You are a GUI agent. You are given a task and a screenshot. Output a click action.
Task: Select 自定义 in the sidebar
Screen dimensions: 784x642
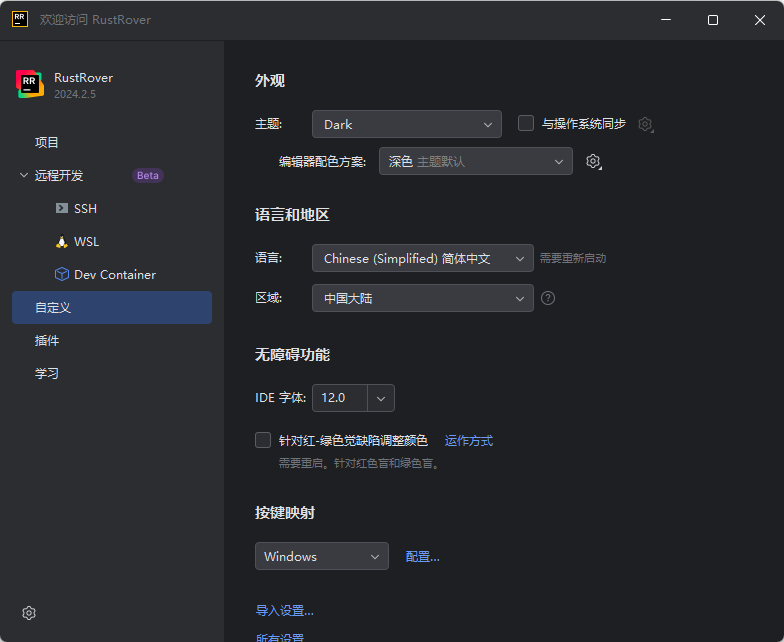pyautogui.click(x=112, y=308)
